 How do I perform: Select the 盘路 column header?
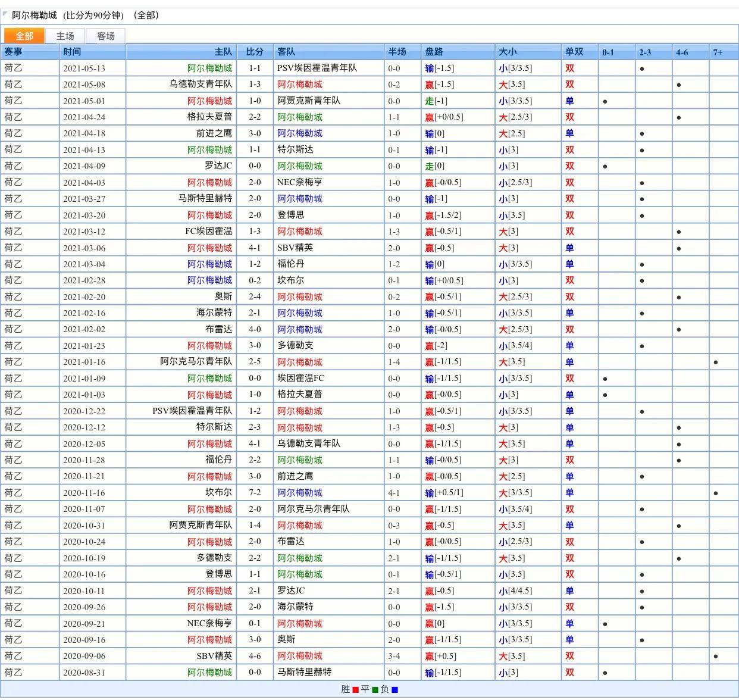[x=434, y=52]
